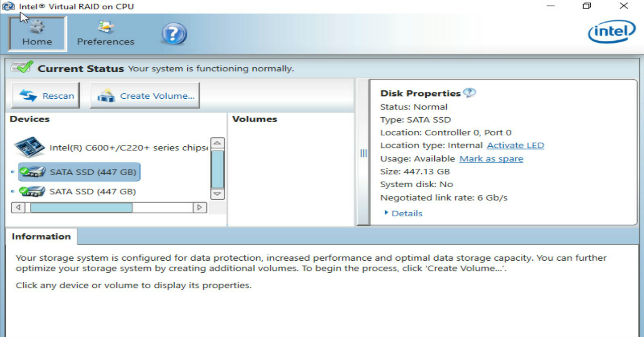Open the Home gear icon
644x337 pixels.
tap(37, 26)
